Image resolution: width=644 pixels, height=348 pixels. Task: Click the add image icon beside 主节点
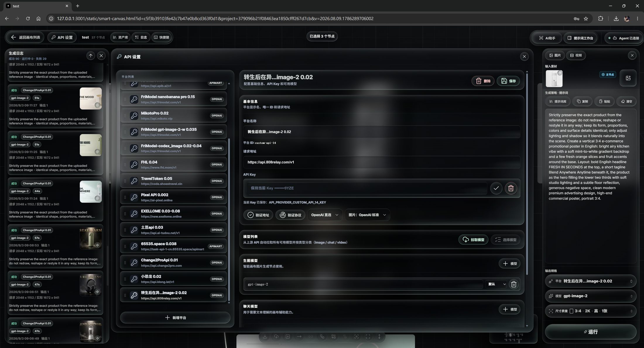pos(628,78)
